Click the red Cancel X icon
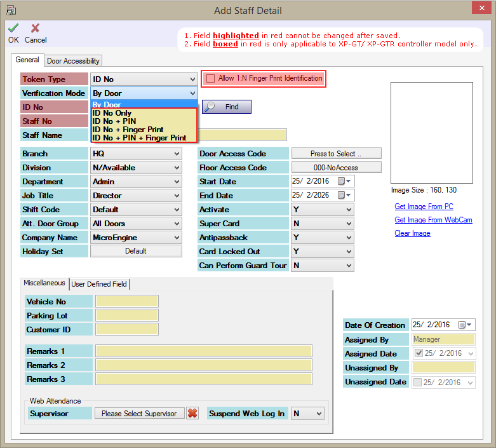496x448 pixels. (35, 28)
